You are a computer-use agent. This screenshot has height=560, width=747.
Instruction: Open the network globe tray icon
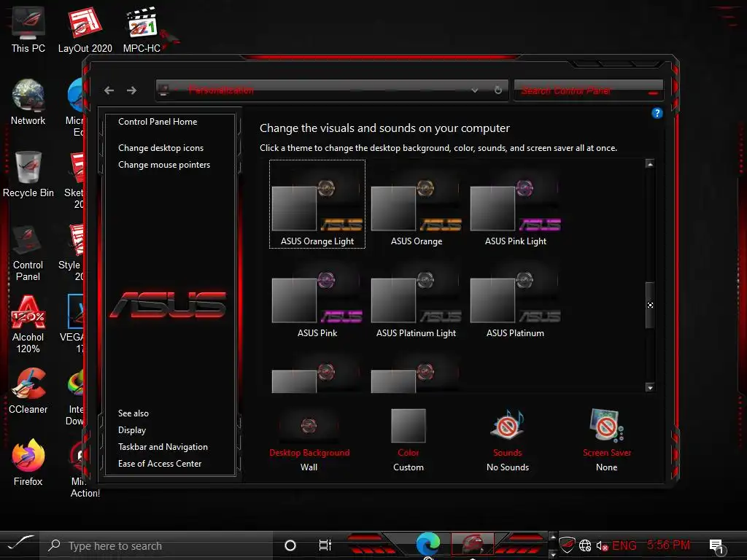[585, 545]
